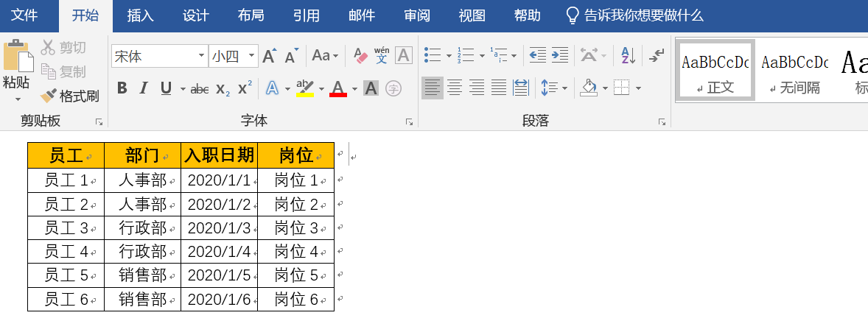The width and height of the screenshot is (868, 321).
Task: Apply table borders with the grid icon
Action: click(622, 88)
